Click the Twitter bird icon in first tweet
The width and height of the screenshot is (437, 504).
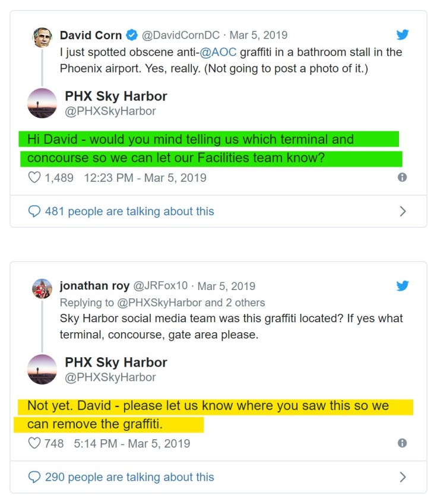click(403, 35)
